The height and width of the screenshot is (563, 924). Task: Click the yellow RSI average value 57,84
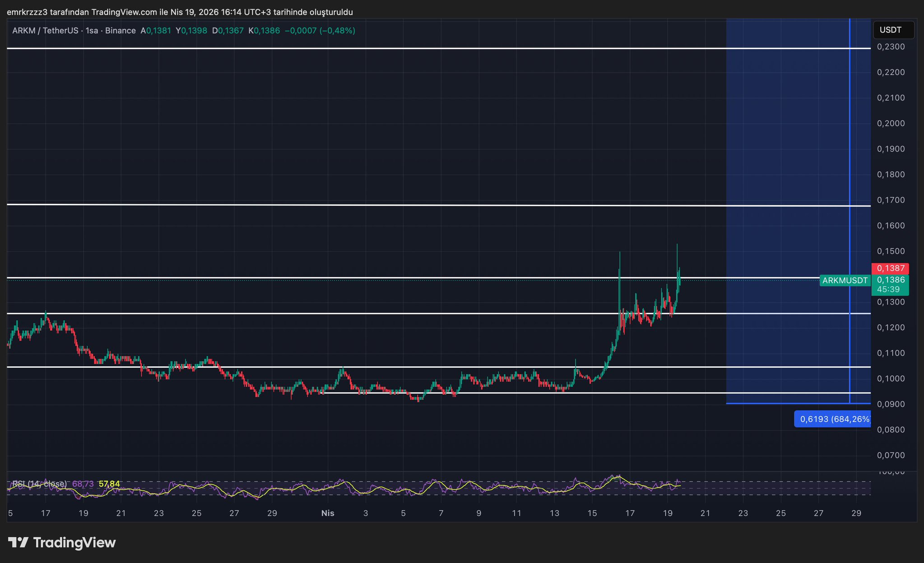tap(109, 484)
